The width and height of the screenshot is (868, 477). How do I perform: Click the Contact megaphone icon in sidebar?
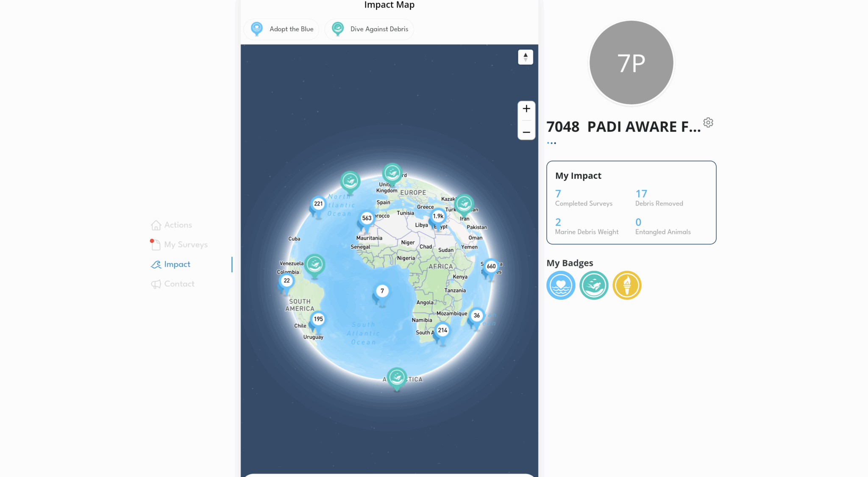point(156,284)
